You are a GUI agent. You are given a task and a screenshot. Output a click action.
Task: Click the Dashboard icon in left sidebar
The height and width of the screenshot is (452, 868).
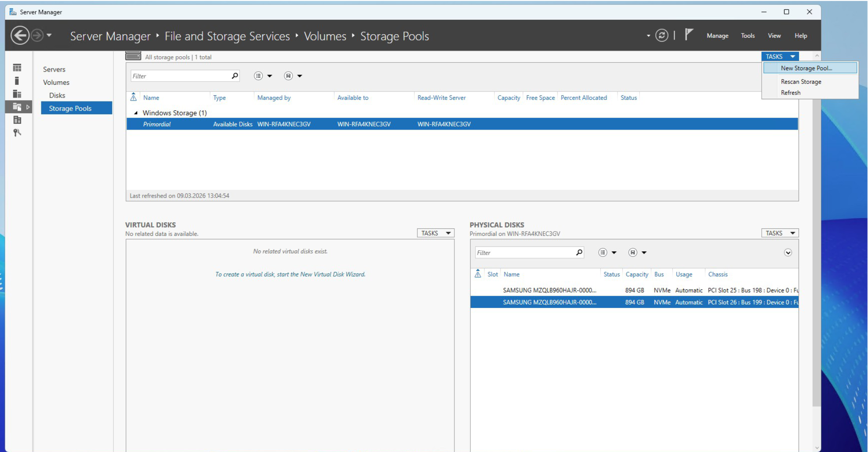[17, 68]
